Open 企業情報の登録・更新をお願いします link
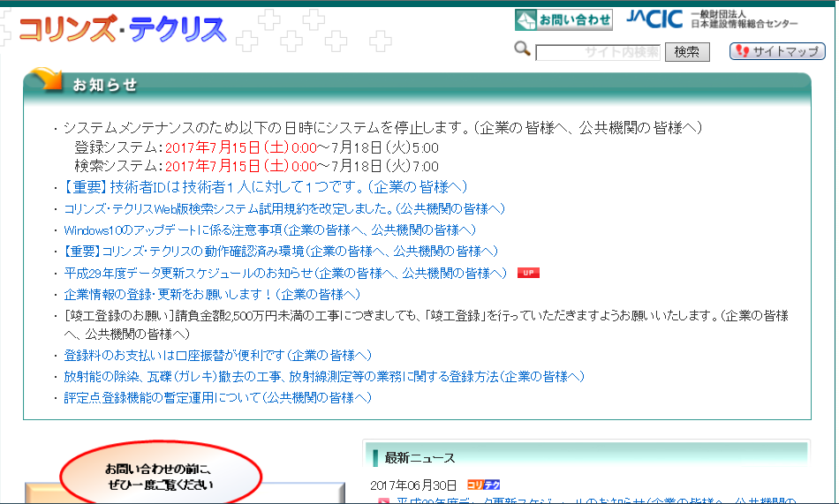 click(x=212, y=294)
